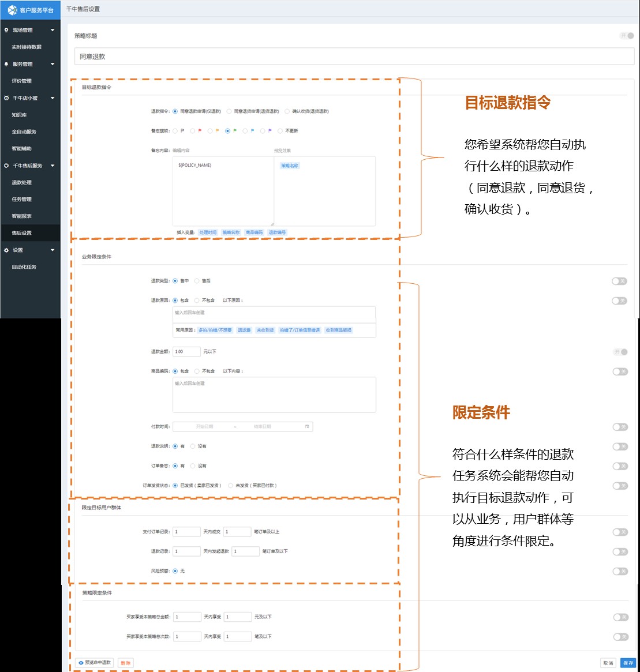Click the 删除 button
The width and height of the screenshot is (640, 672).
click(x=126, y=663)
